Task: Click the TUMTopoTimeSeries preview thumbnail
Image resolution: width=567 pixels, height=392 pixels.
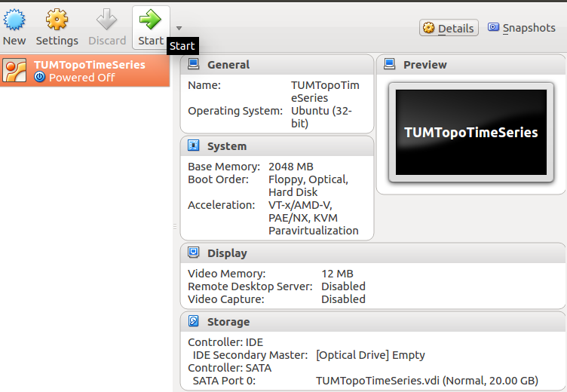Action: 471,133
